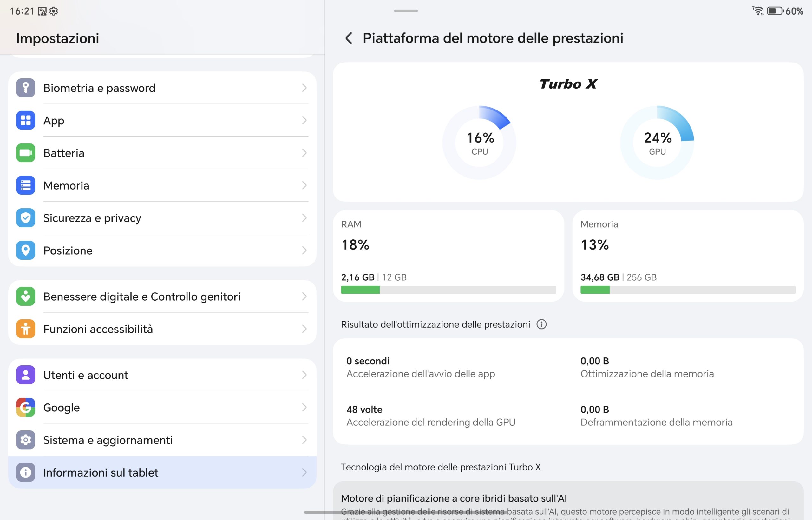Screen dimensions: 812x520
Task: Tap the GPU 24% circular gauge
Action: click(657, 143)
